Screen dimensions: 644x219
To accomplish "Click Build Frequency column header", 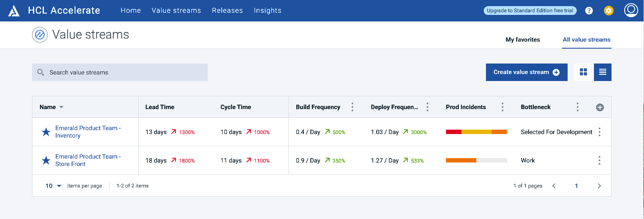I will [318, 107].
